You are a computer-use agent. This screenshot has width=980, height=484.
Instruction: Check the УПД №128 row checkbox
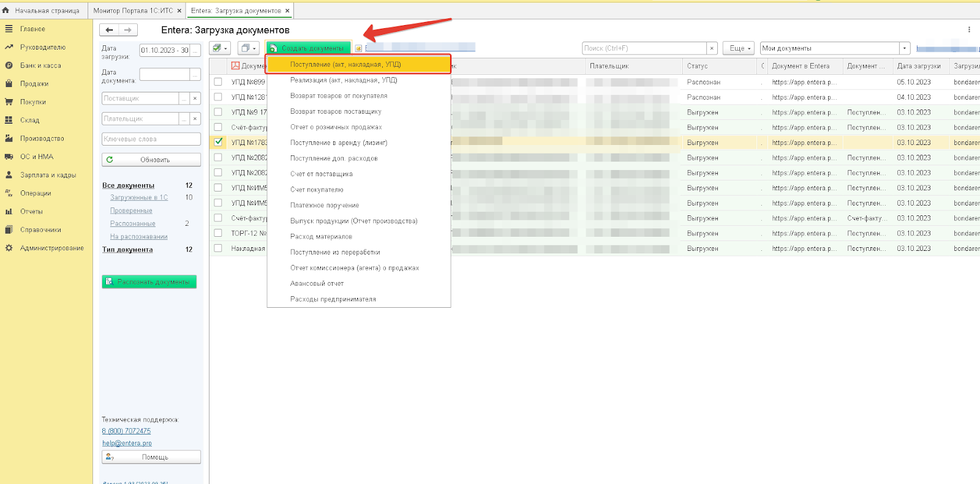tap(218, 97)
